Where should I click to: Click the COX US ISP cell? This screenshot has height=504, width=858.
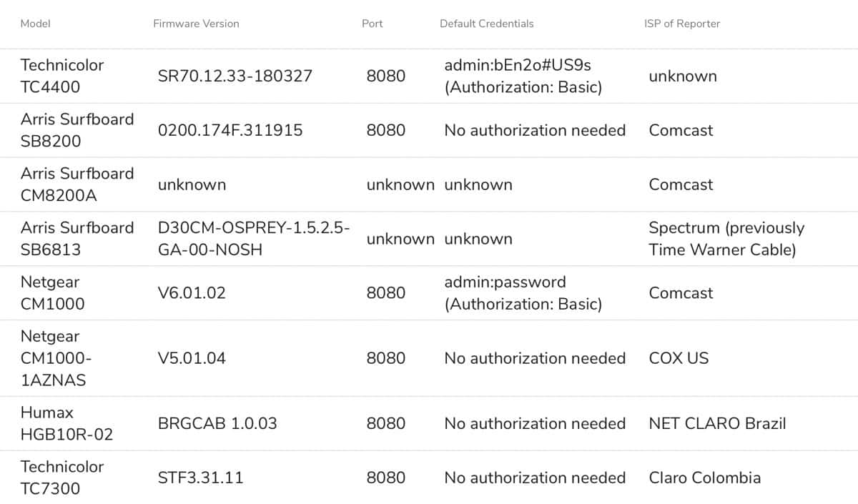tap(679, 358)
